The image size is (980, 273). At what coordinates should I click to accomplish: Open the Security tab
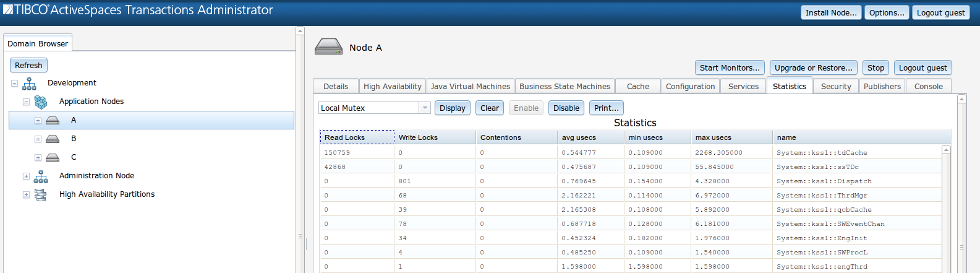[x=836, y=86]
